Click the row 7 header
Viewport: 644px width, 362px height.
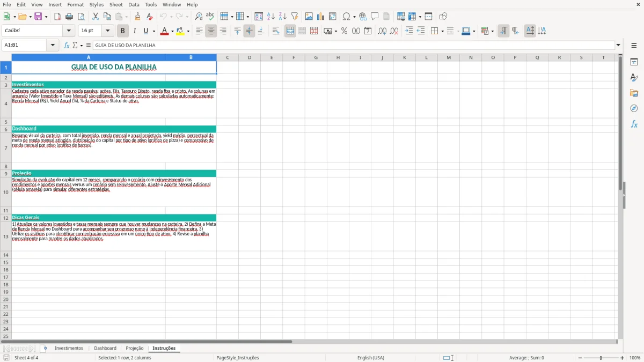click(x=6, y=147)
